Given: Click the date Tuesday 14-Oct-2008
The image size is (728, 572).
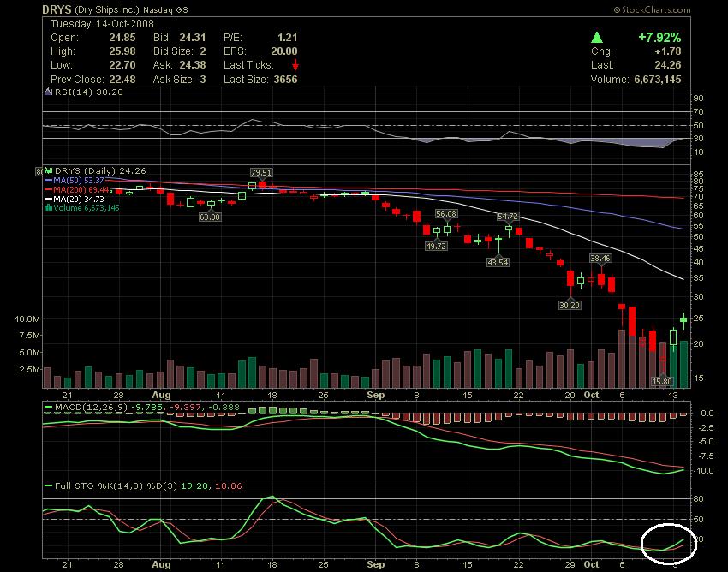Looking at the screenshot, I should (102, 24).
